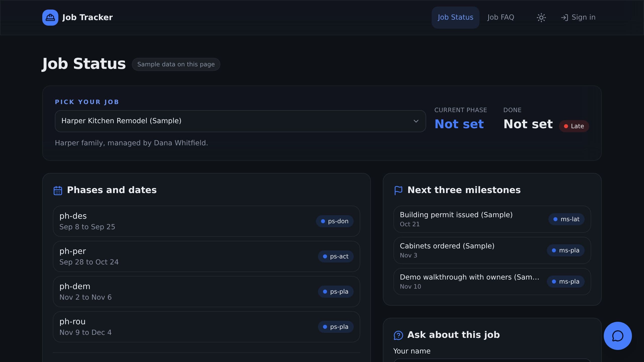
Task: Click the Sign in arrow icon
Action: [564, 18]
